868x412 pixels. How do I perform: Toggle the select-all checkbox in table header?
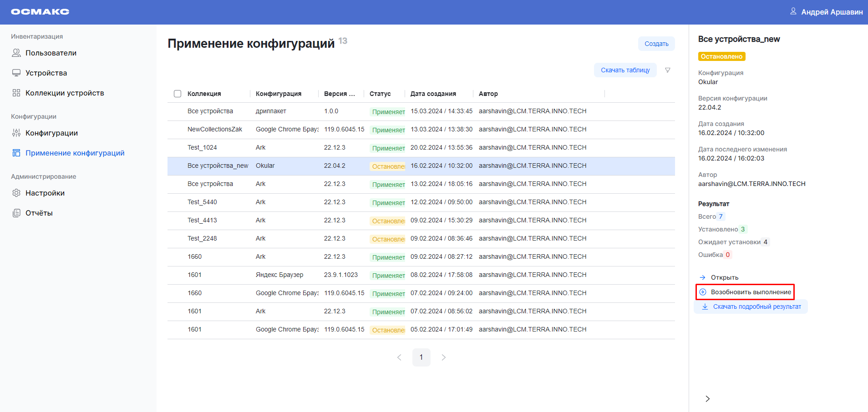point(178,94)
